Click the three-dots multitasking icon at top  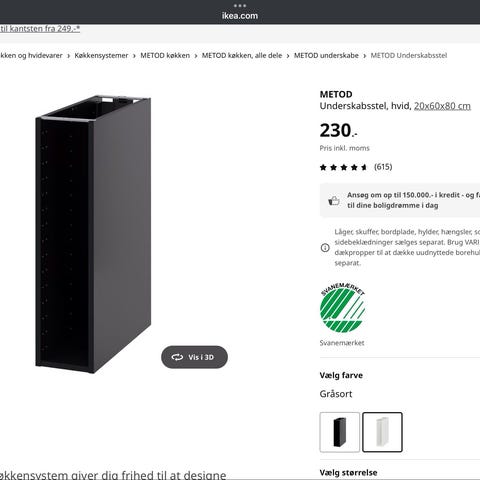240,5
